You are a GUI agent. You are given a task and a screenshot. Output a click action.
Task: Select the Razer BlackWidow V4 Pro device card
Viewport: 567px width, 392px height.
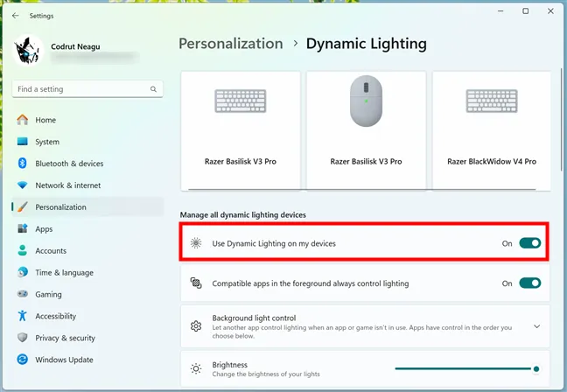[x=492, y=130]
